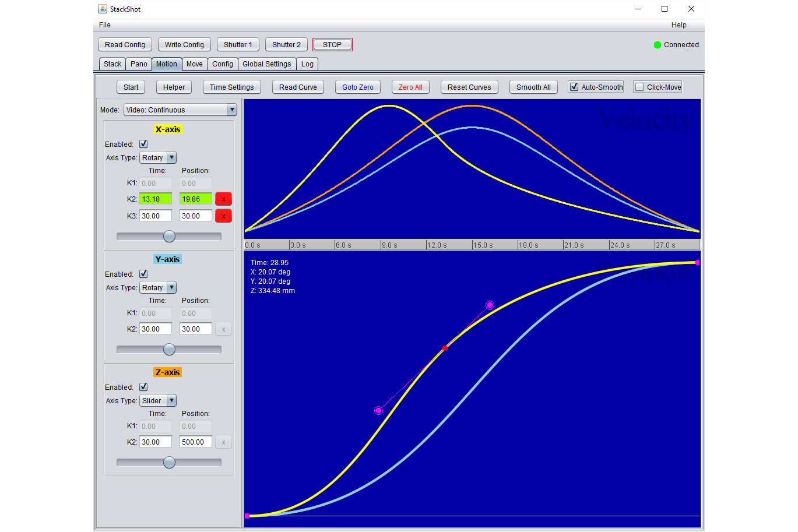
Task: Click the red keyframe point on the curve
Action: [445, 348]
